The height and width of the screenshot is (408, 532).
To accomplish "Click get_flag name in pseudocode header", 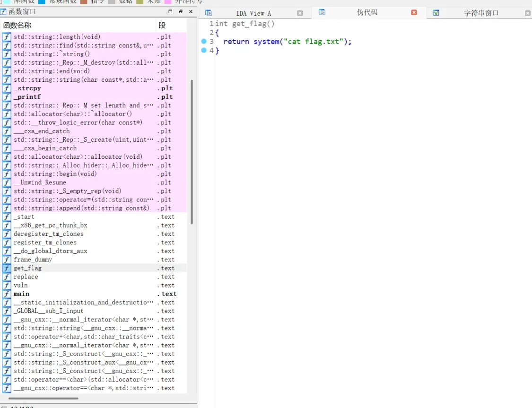I will (249, 24).
